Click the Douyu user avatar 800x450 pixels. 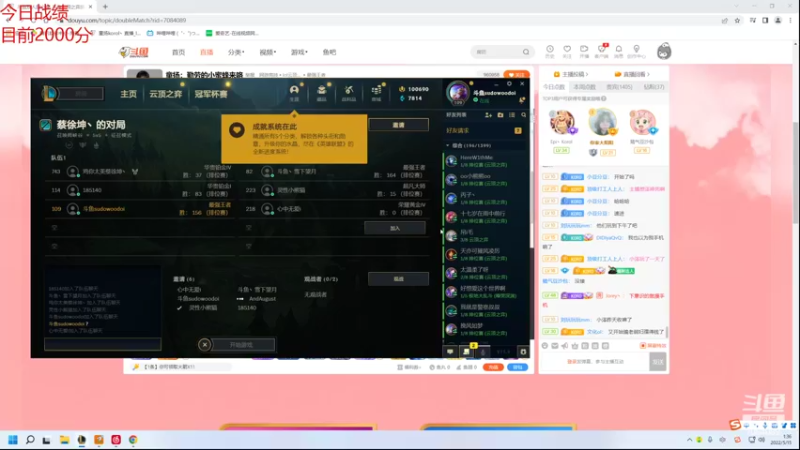click(x=664, y=52)
